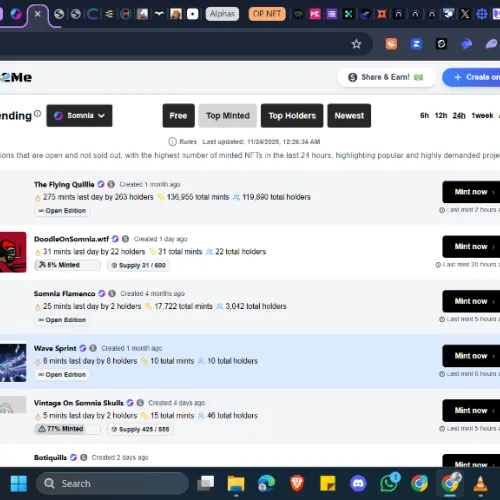This screenshot has height=500, width=500.
Task: Open Vintage On Somnia Skulls collection
Action: pos(79,403)
